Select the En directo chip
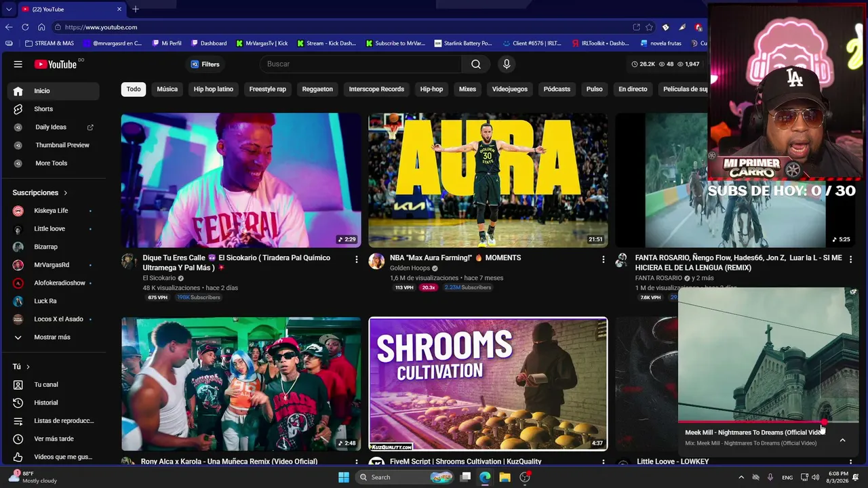This screenshot has height=488, width=868. coord(633,89)
